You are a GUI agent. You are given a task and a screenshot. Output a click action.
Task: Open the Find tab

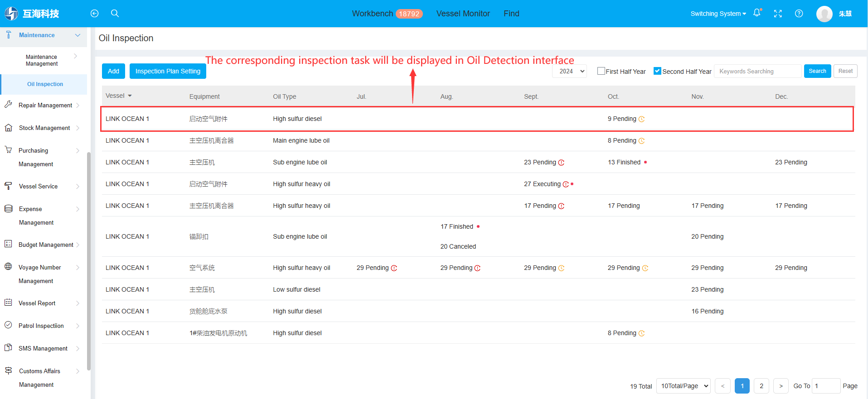511,14
